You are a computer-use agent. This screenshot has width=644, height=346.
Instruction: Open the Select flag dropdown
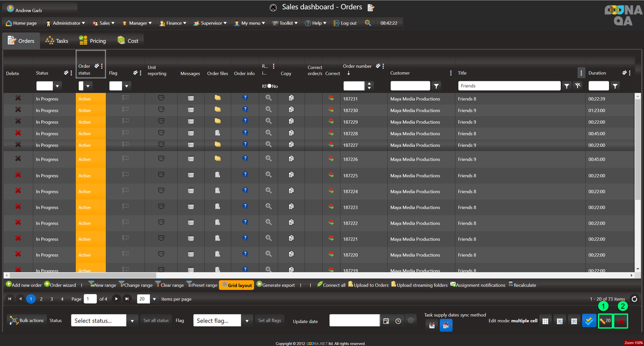(247, 320)
